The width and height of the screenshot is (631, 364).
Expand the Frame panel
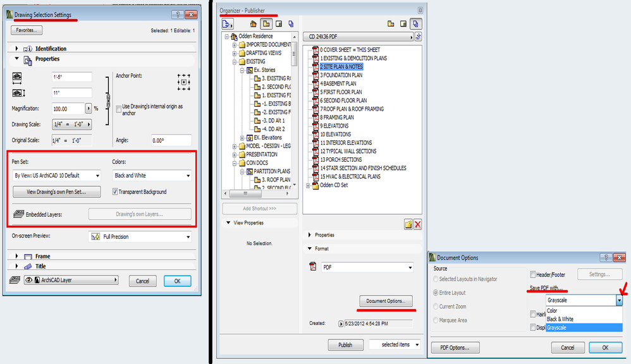[16, 256]
